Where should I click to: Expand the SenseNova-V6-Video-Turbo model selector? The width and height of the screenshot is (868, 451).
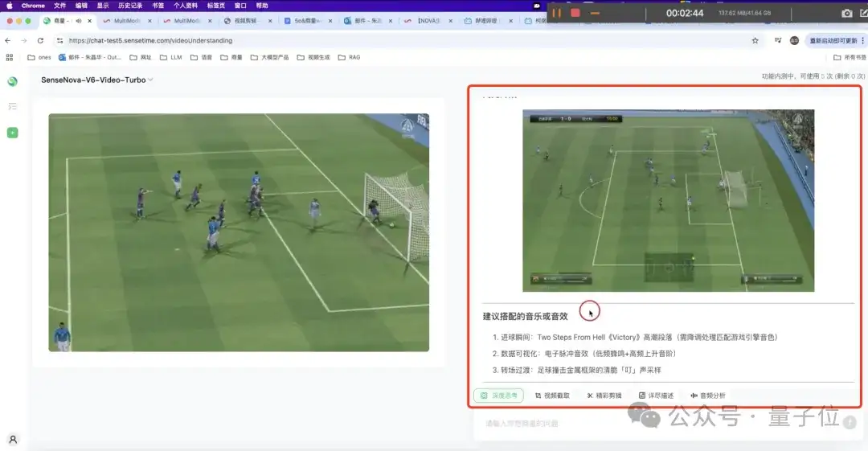pyautogui.click(x=97, y=80)
